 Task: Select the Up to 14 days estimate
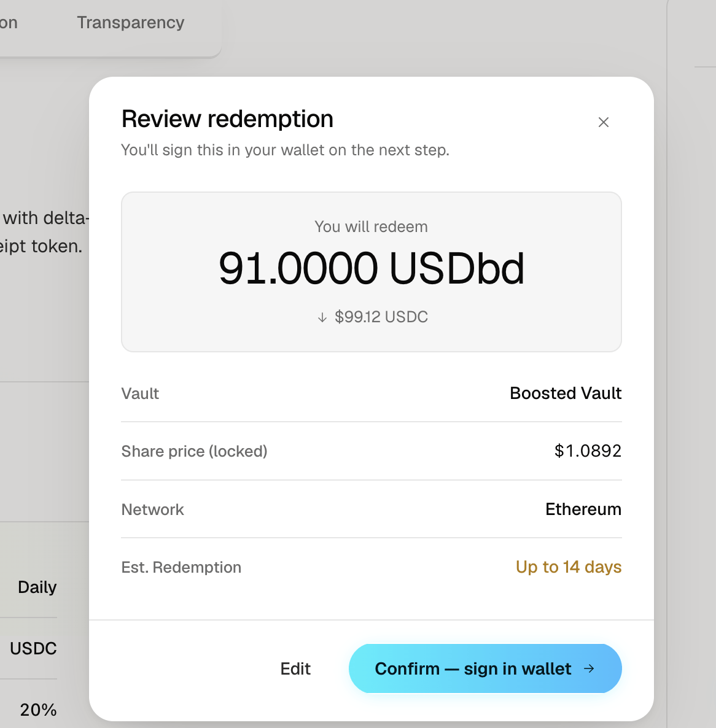tap(569, 567)
